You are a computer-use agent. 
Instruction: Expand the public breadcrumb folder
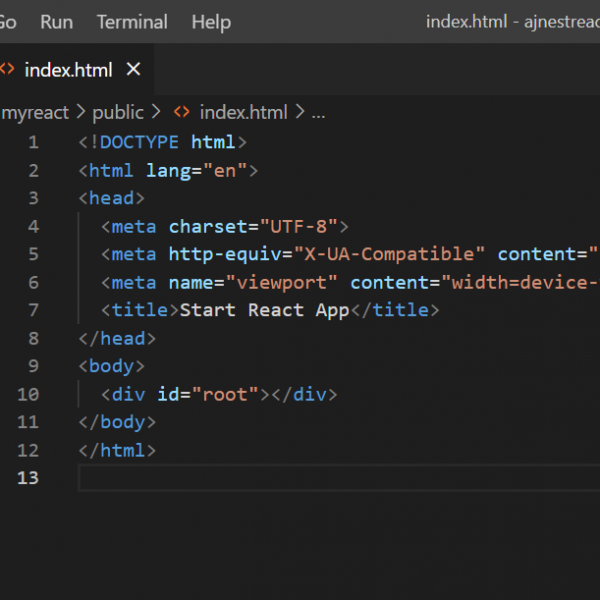pos(118,113)
